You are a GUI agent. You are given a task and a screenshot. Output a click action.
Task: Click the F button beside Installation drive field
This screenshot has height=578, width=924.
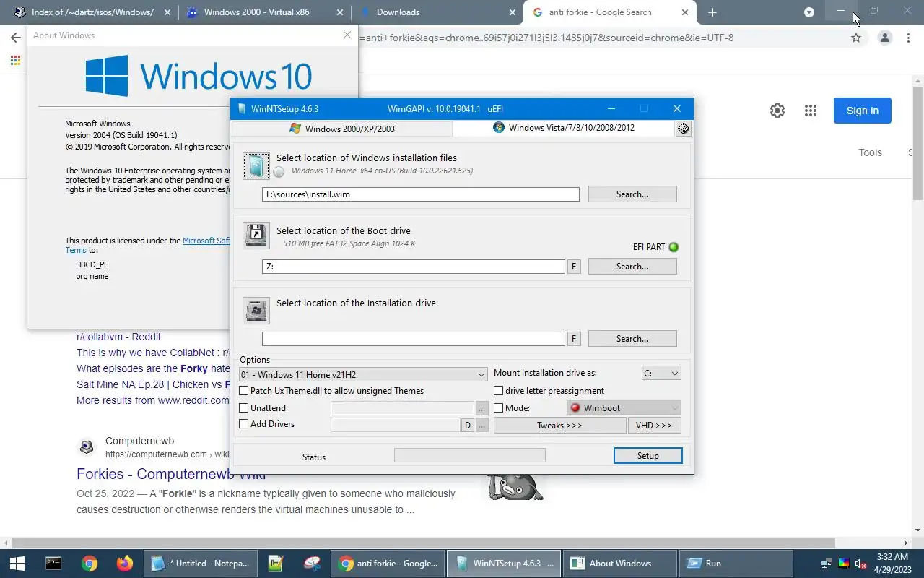(574, 339)
